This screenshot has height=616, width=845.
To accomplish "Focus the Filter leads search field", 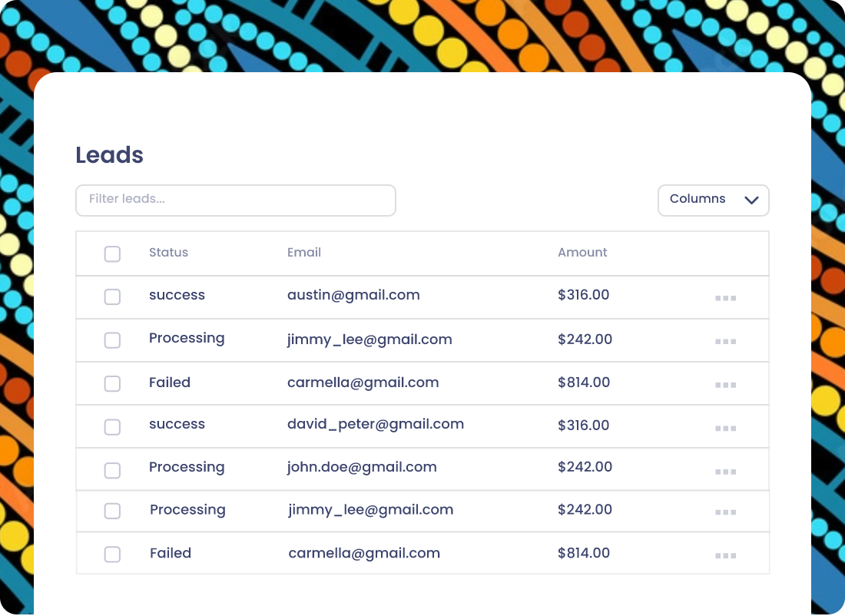I will click(x=236, y=200).
